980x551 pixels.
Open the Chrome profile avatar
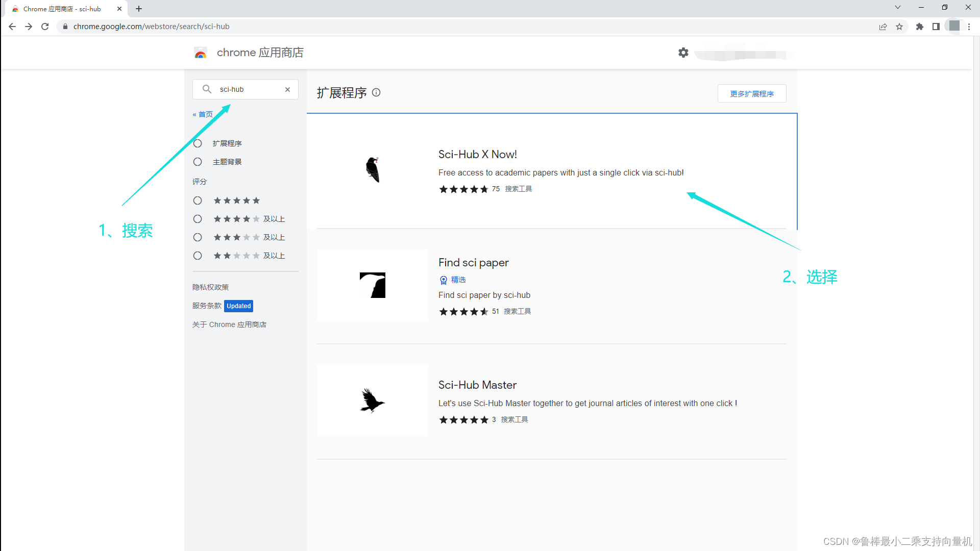[954, 26]
